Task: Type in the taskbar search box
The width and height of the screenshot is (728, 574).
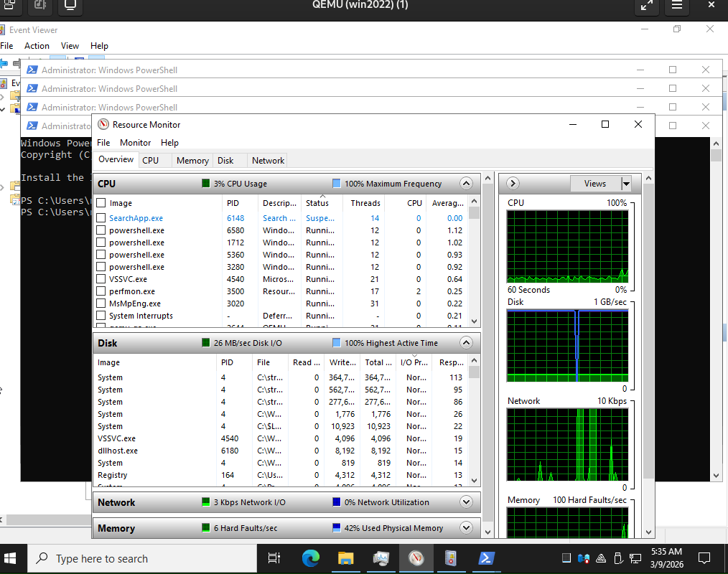Action: [x=144, y=558]
